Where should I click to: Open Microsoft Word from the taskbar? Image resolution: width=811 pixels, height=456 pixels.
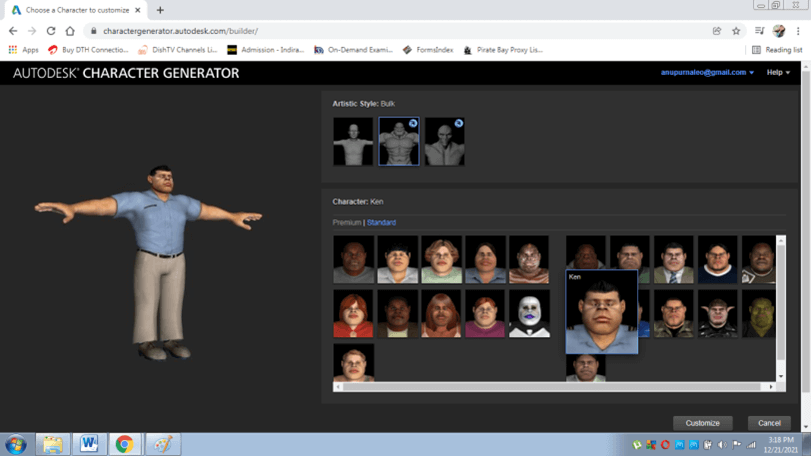(89, 444)
